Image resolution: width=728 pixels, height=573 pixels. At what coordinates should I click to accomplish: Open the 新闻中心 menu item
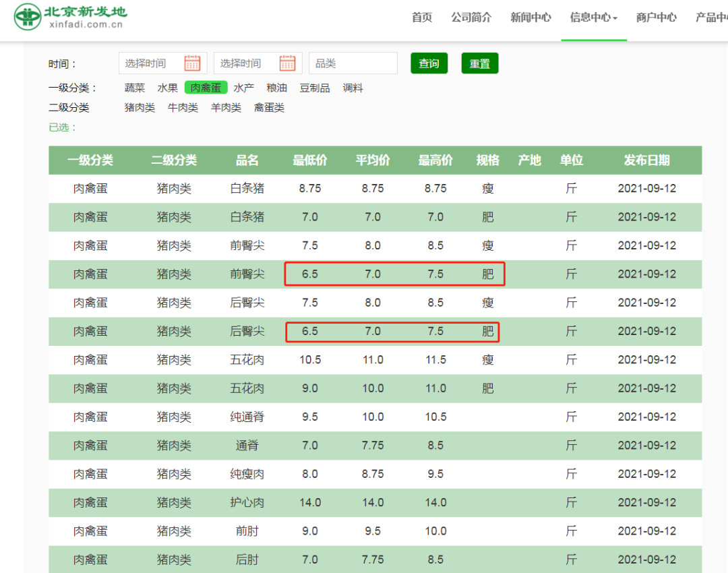(x=530, y=18)
